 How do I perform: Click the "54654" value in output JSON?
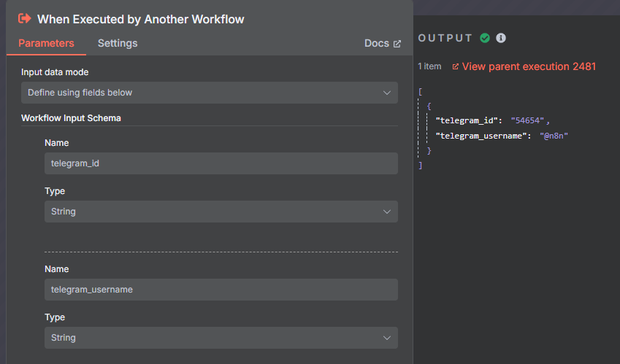click(x=527, y=120)
